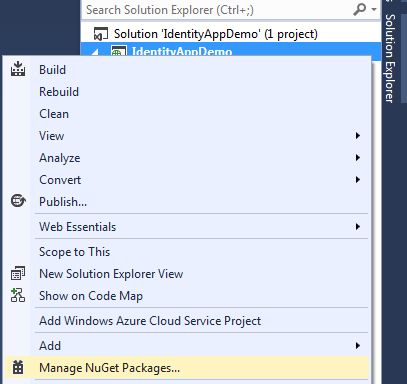Choose New Solution Explorer View
The image size is (407, 384).
187,274
